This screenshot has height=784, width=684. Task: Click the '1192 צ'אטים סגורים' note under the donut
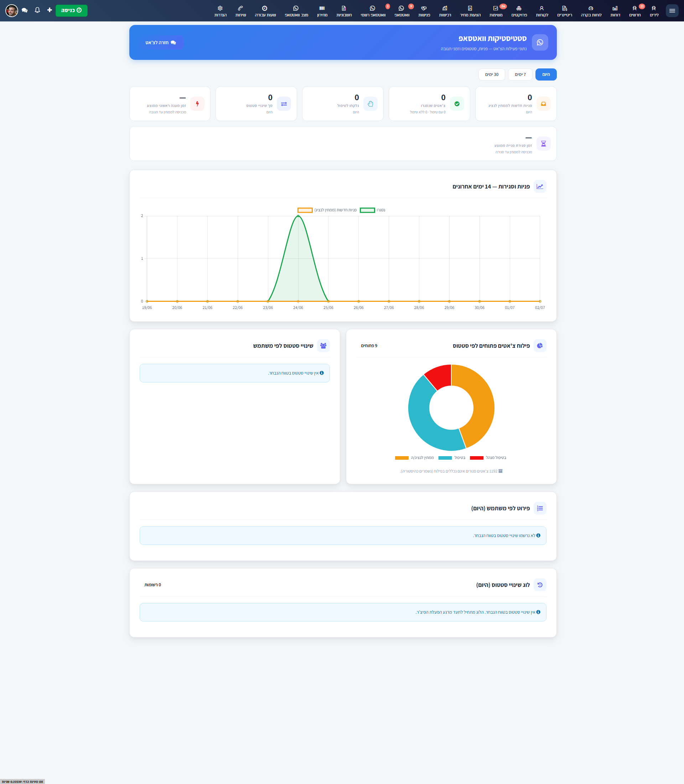[x=451, y=471]
